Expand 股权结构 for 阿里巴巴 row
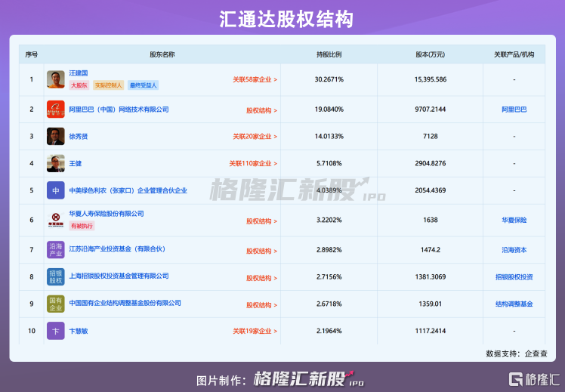The width and height of the screenshot is (565, 392). point(261,110)
